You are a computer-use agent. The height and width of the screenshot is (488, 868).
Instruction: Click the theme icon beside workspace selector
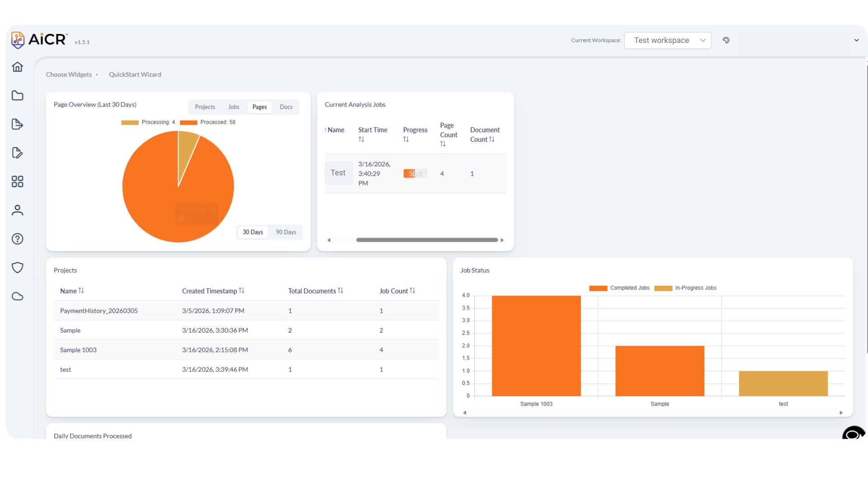pyautogui.click(x=726, y=40)
